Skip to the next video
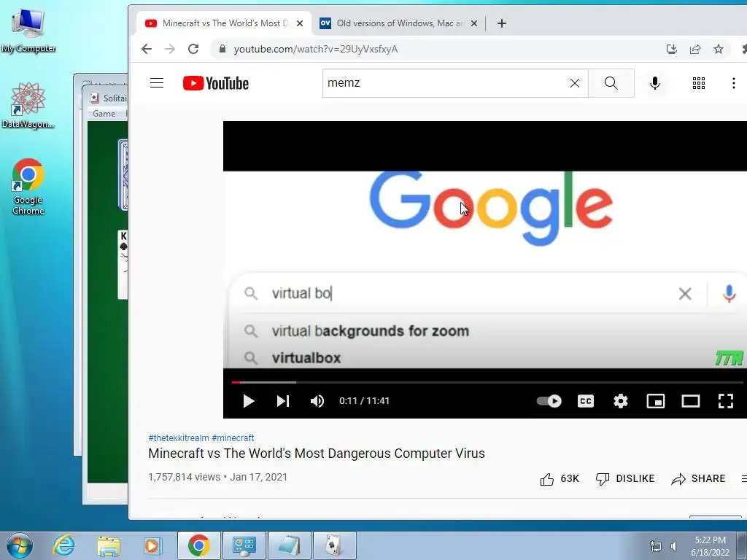This screenshot has height=560, width=747. point(283,401)
